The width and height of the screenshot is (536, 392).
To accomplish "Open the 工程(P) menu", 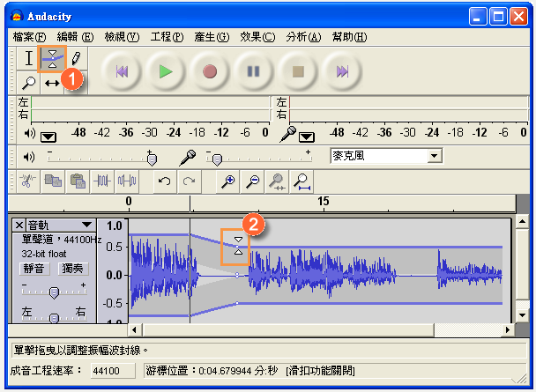I will (167, 37).
